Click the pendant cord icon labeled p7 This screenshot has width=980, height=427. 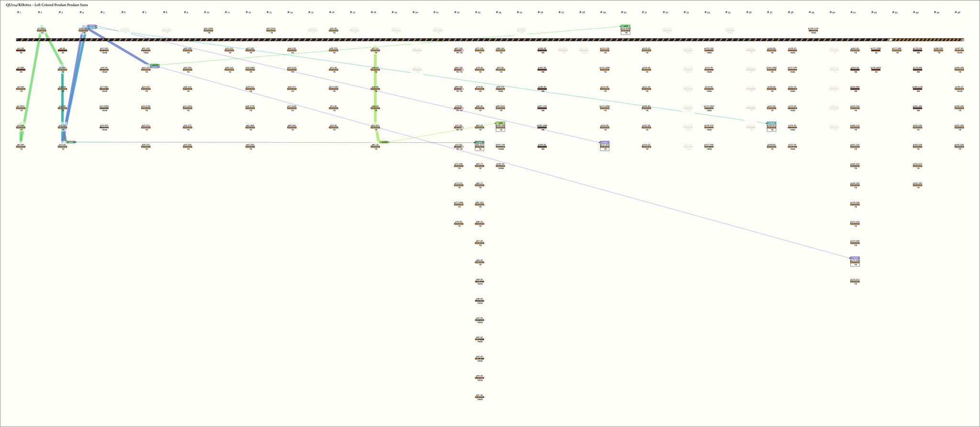click(x=42, y=31)
